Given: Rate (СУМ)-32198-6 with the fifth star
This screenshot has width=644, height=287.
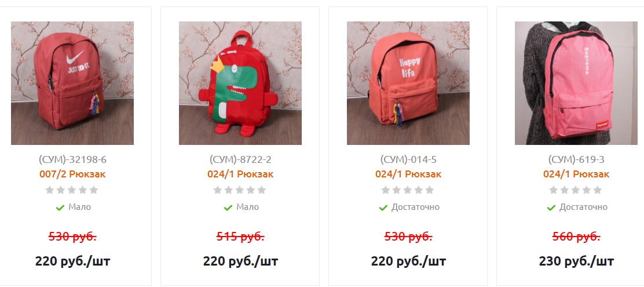Looking at the screenshot, I should click(94, 190).
